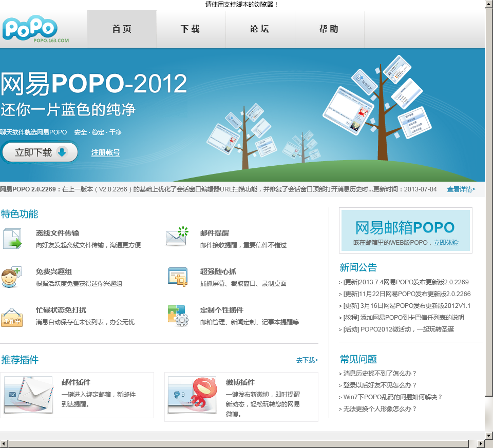This screenshot has height=448, width=493.
Task: Open news item 11月22日网易POPO发布更新版2.0.2266
Action: pyautogui.click(x=407, y=294)
